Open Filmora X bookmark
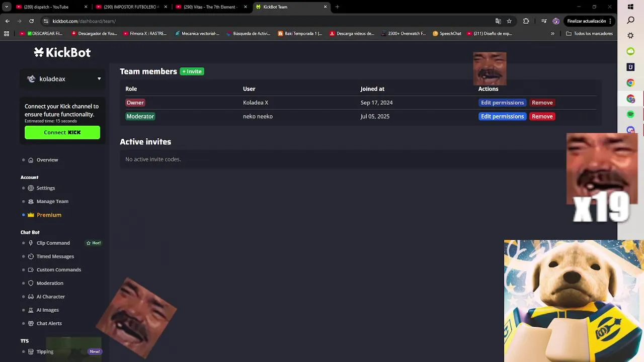 click(145, 34)
